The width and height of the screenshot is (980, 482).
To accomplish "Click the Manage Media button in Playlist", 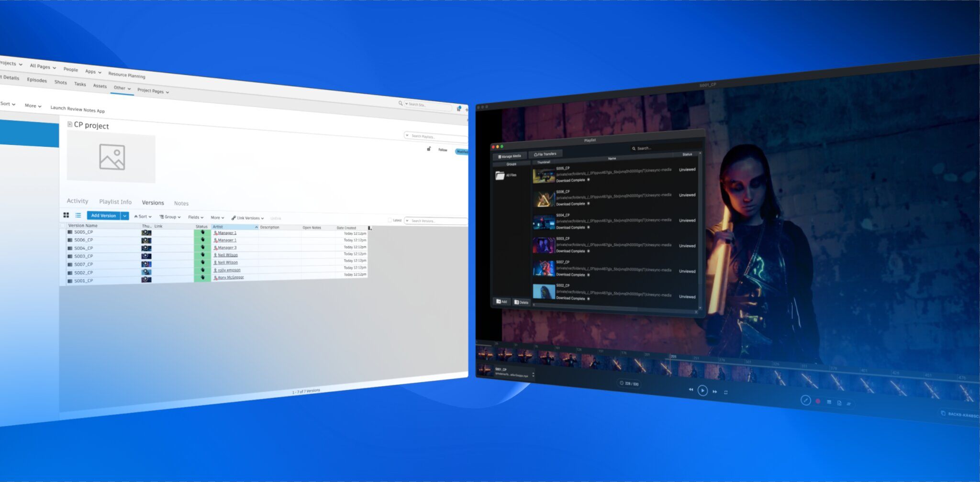I will [509, 156].
